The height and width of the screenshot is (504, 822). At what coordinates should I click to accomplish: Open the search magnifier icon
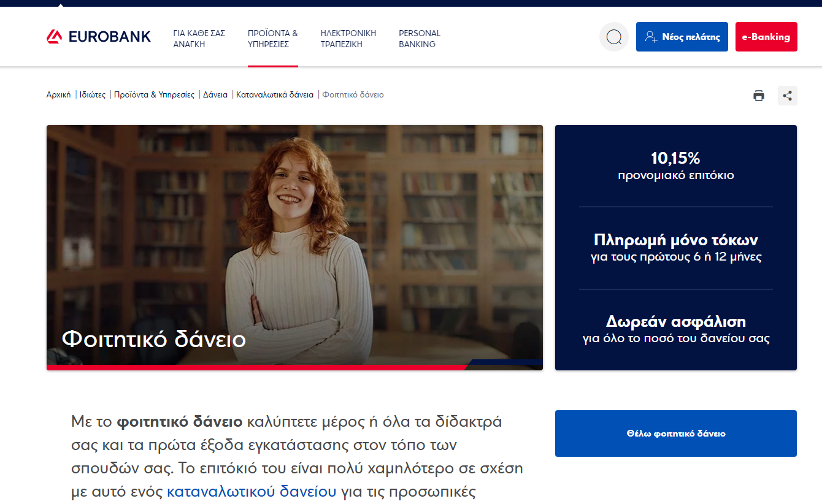(x=613, y=37)
